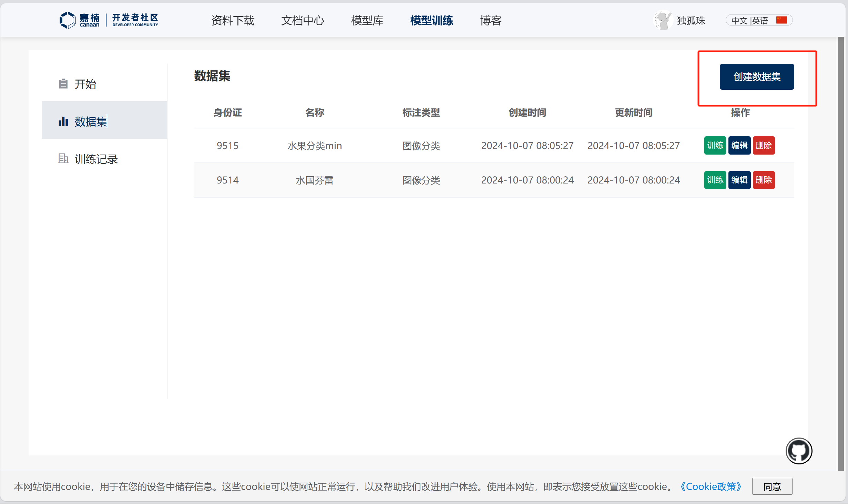Click 编辑 for dataset 9514
Screen dimensions: 848x504
click(739, 180)
